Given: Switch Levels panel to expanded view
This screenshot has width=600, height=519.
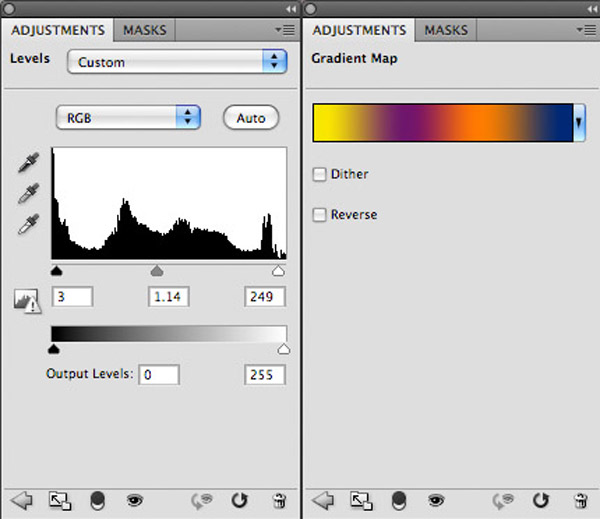Looking at the screenshot, I should pos(60,501).
